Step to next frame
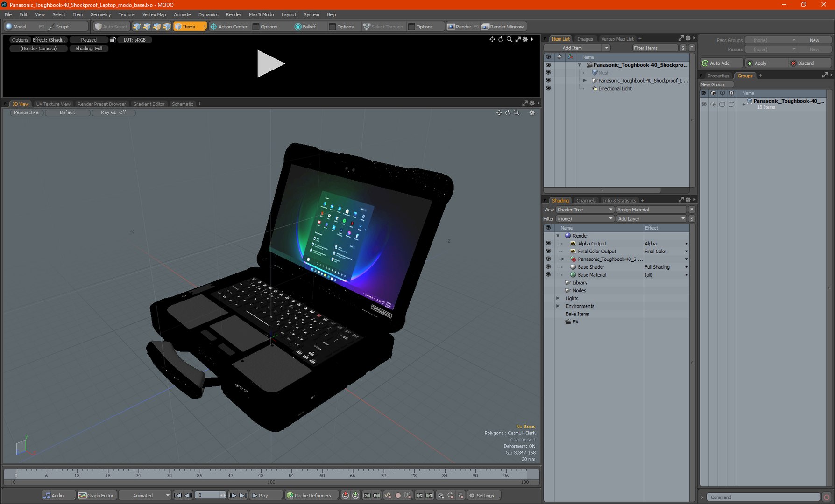The image size is (835, 504). [233, 496]
